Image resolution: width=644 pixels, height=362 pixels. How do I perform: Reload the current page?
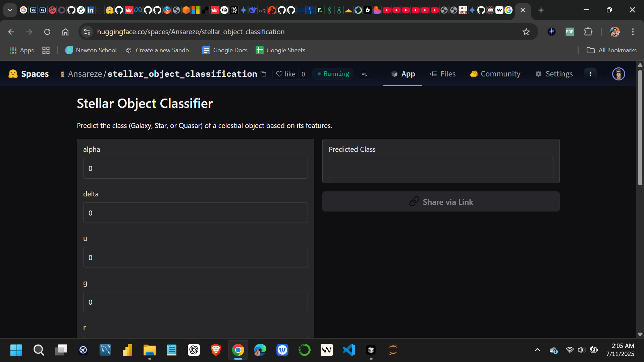(x=47, y=32)
